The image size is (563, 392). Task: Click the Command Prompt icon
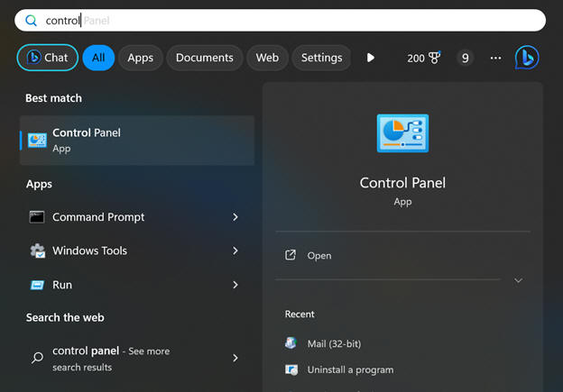37,217
